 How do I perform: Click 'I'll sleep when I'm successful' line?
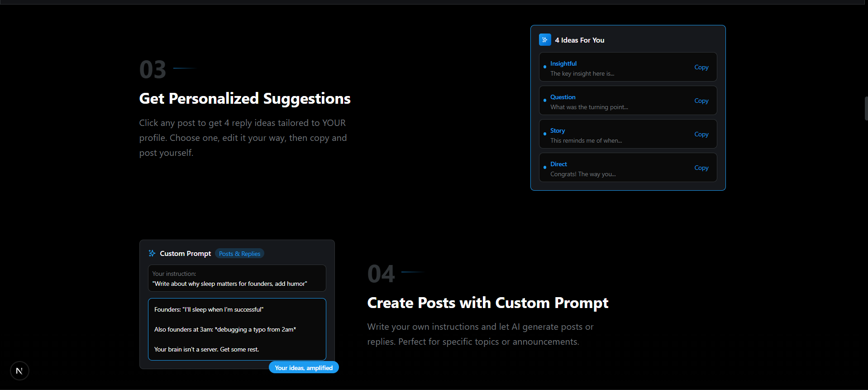[209, 309]
